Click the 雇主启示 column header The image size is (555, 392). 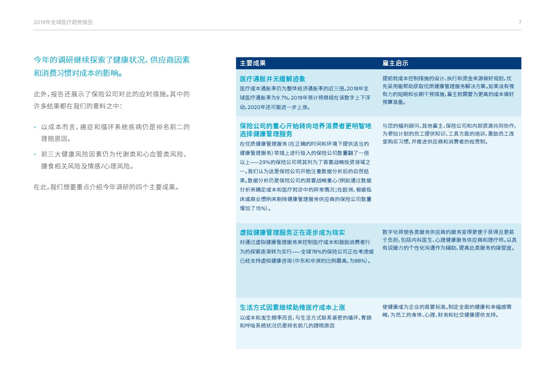[395, 63]
